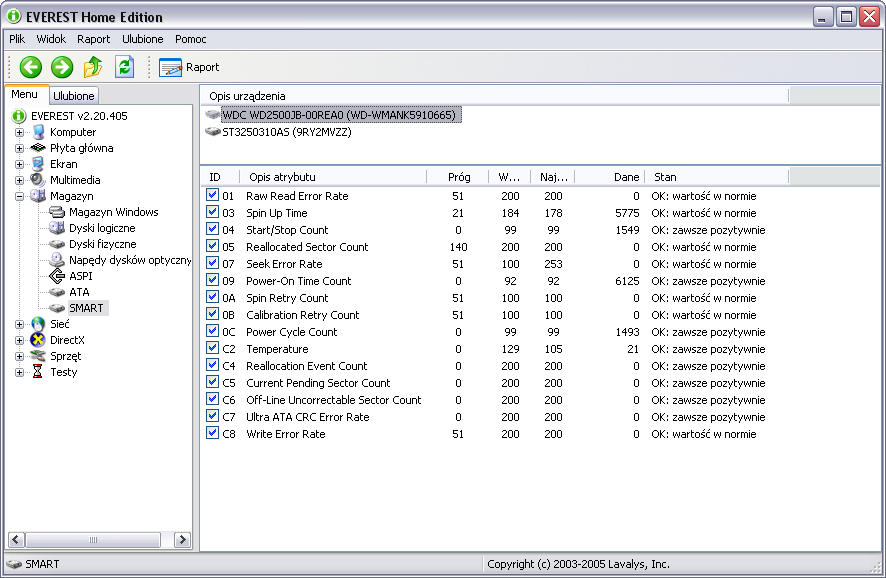Open the Dyski logiczne icon
This screenshot has width=886, height=578.
57,228
